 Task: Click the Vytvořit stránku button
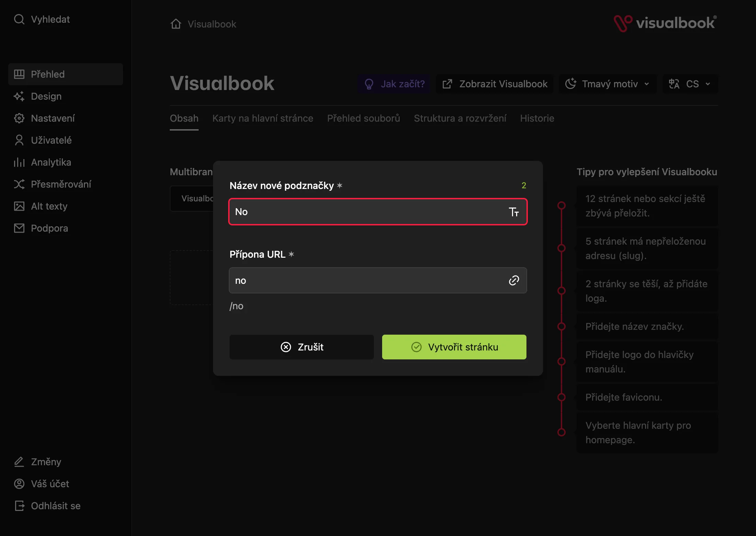[454, 347]
